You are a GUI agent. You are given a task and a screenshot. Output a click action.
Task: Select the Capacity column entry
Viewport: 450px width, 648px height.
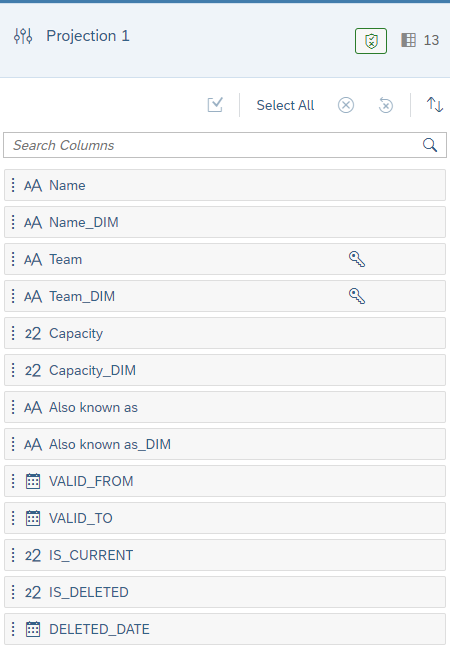[225, 333]
